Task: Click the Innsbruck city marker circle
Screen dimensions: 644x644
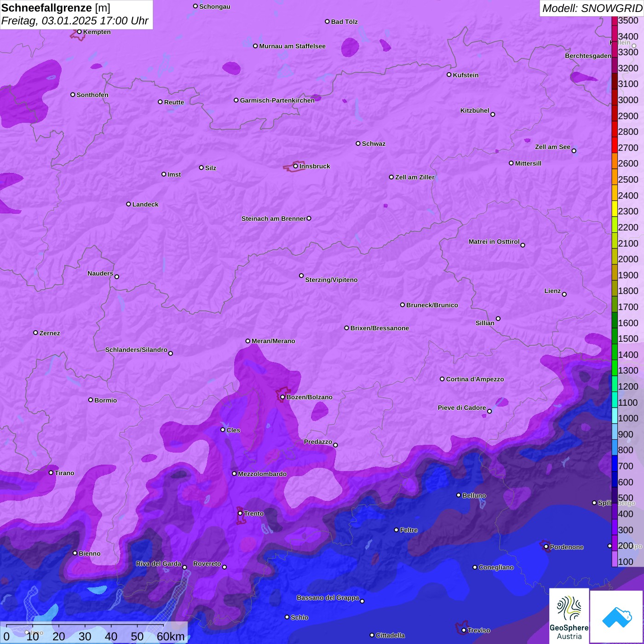Action: (x=295, y=166)
